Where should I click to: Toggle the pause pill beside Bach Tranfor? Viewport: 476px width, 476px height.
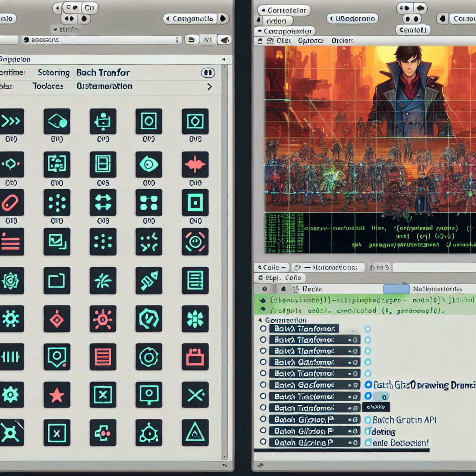click(208, 73)
